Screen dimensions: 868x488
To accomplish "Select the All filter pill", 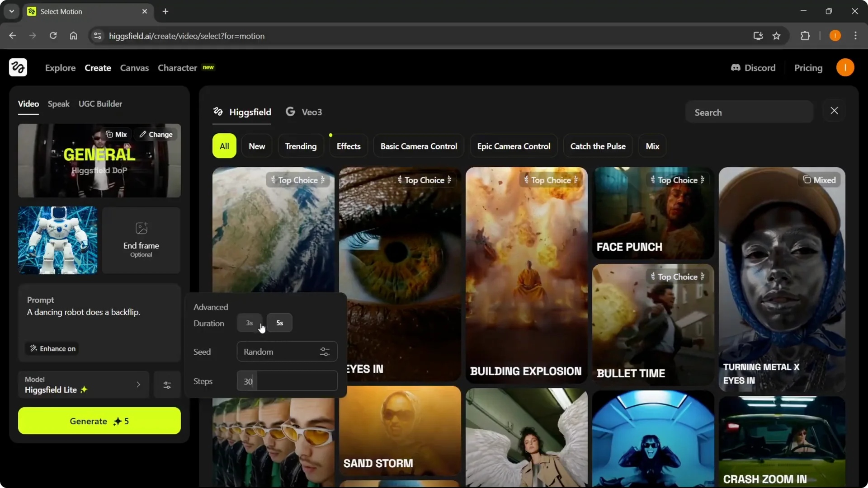I will pyautogui.click(x=224, y=145).
